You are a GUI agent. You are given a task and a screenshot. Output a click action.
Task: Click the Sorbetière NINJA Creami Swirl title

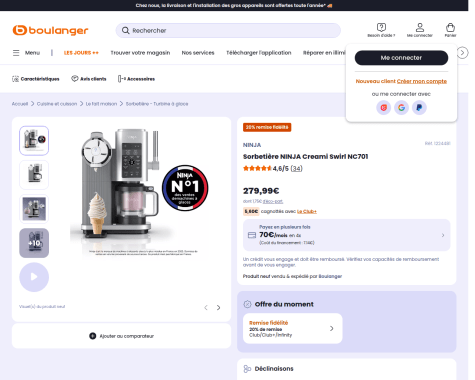306,156
